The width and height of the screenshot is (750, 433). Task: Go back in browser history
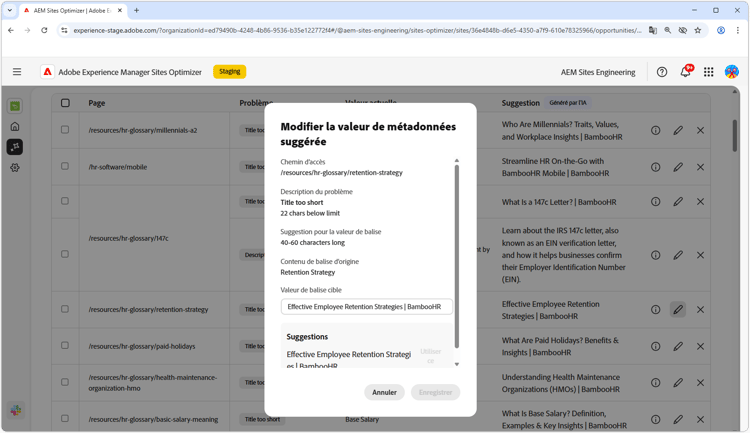point(11,30)
